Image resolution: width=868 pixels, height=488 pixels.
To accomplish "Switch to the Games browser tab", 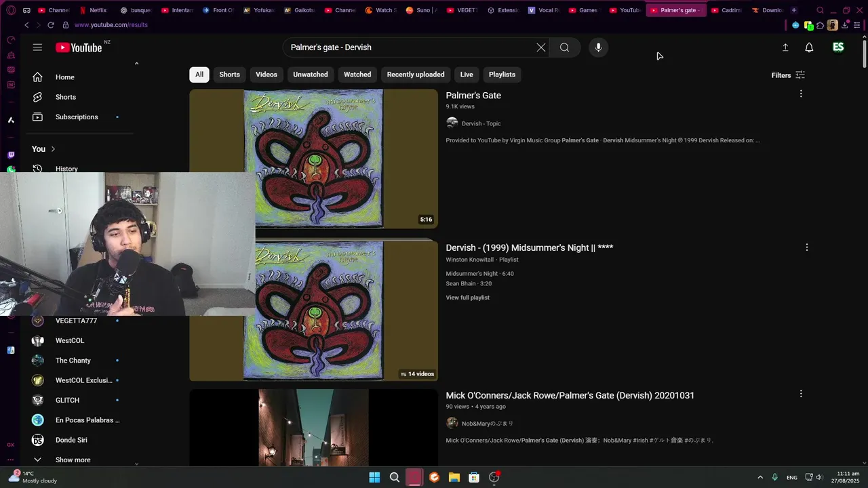I will click(584, 10).
